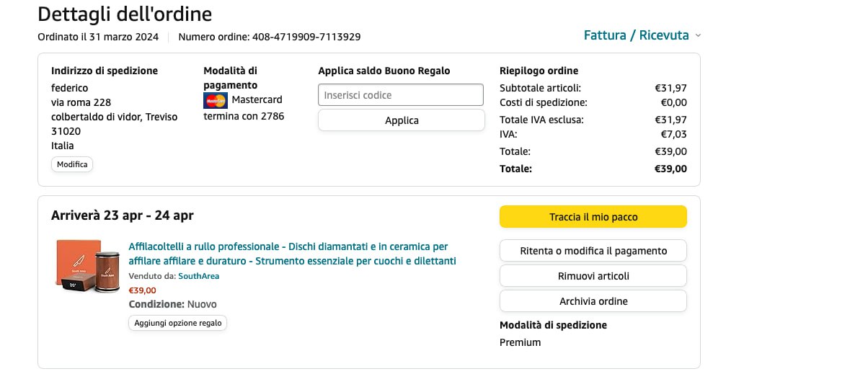Viewport: 868px width, 374px height.
Task: Click the Premium shipping method text
Action: tap(520, 342)
